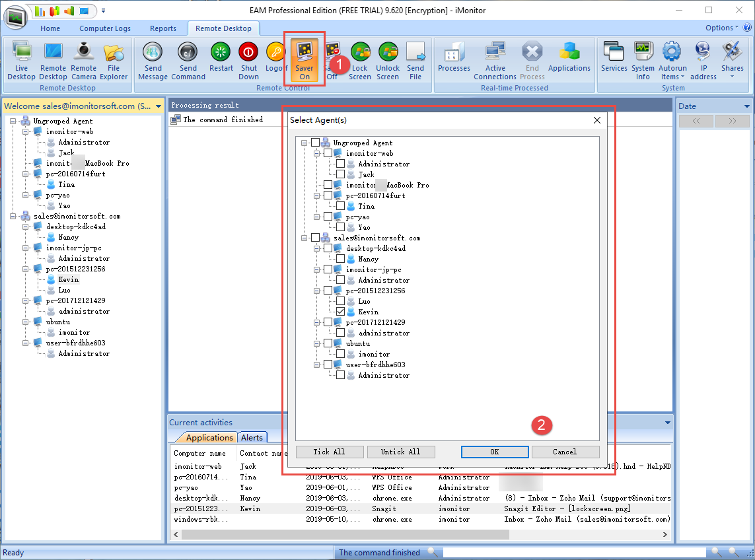The width and height of the screenshot is (755, 560).
Task: Tick the Nancy checkbox in dialog
Action: [340, 259]
